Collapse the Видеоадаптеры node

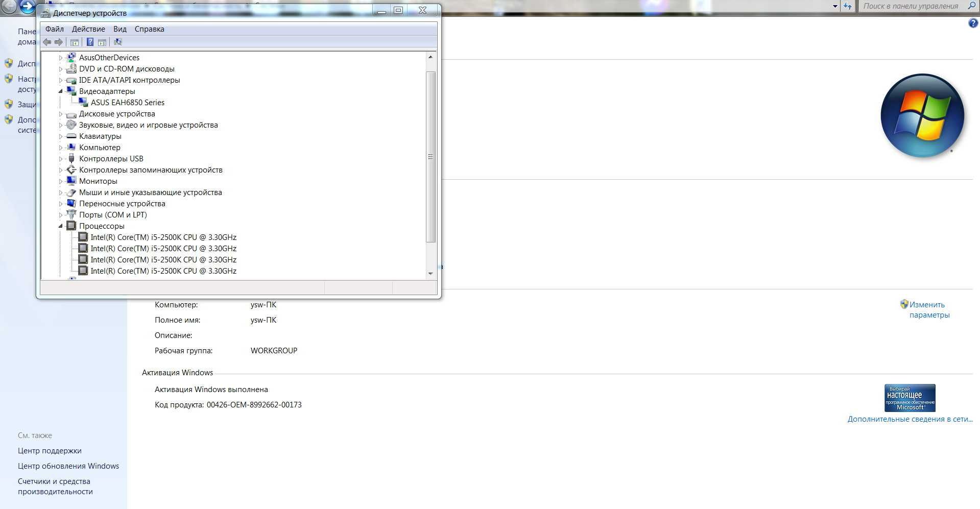point(61,91)
